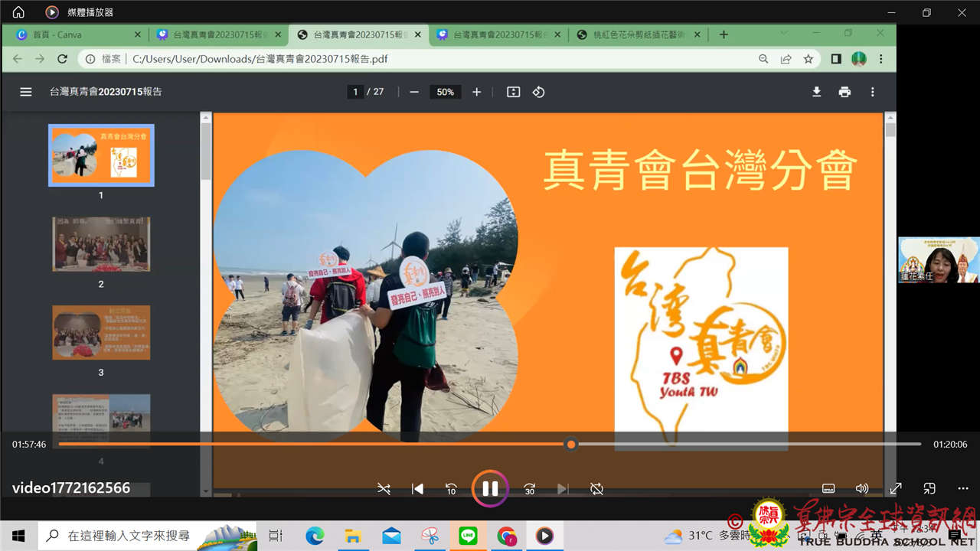Viewport: 980px width, 551px height.
Task: Skip forward 30 seconds
Action: 529,488
